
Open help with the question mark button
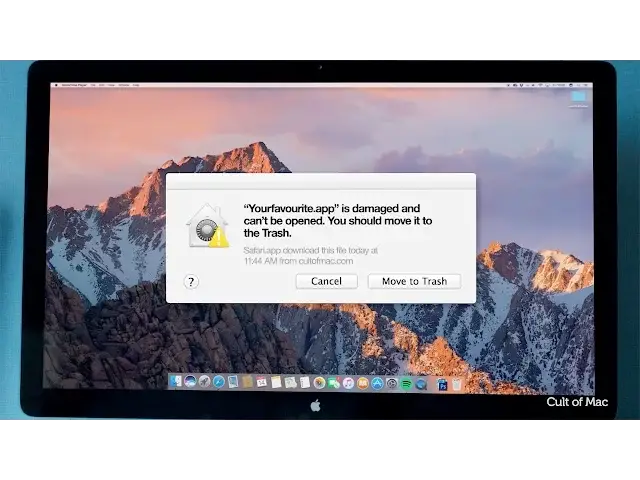click(191, 282)
